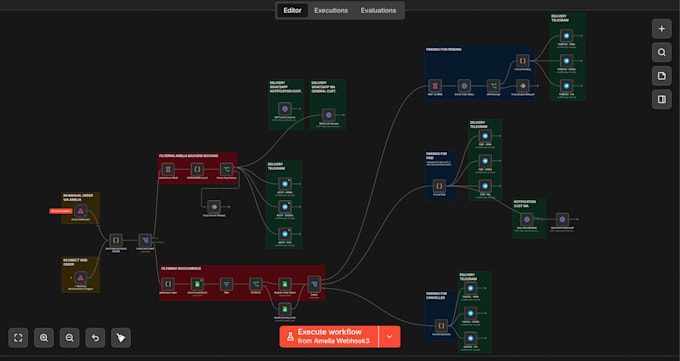This screenshot has height=361, width=680.
Task: Select blue switch node before the filtering branches
Action: (x=145, y=240)
